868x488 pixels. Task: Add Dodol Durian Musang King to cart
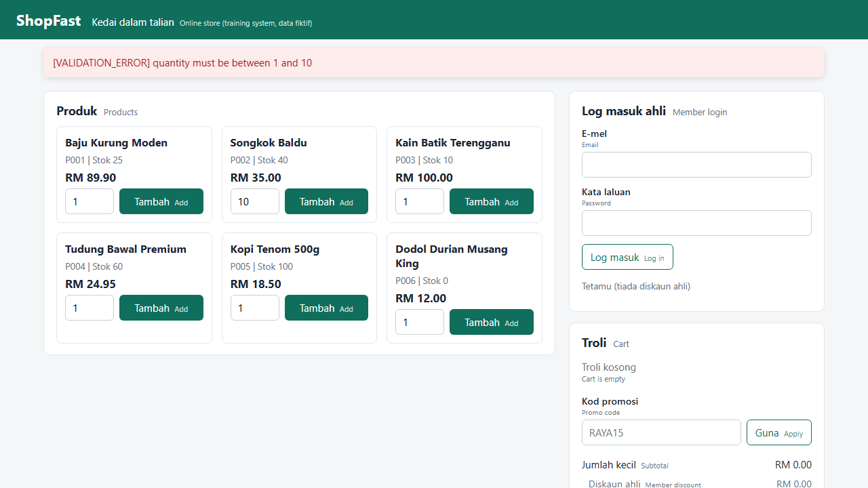coord(492,322)
